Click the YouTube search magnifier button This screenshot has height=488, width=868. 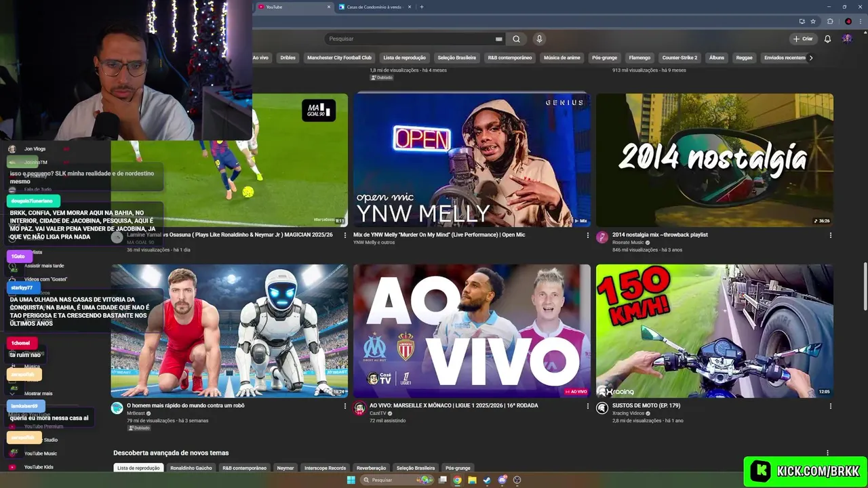[x=517, y=39]
